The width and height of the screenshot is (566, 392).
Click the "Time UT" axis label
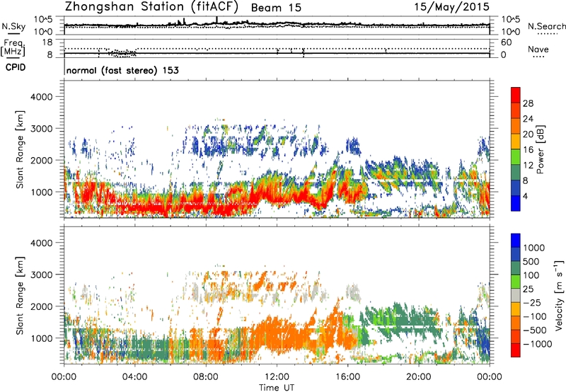tap(277, 387)
